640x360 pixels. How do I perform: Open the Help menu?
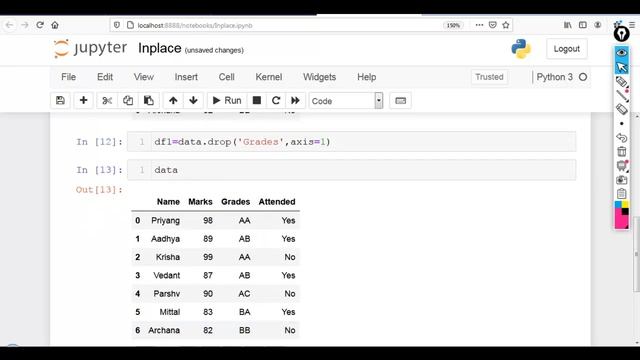tap(367, 77)
